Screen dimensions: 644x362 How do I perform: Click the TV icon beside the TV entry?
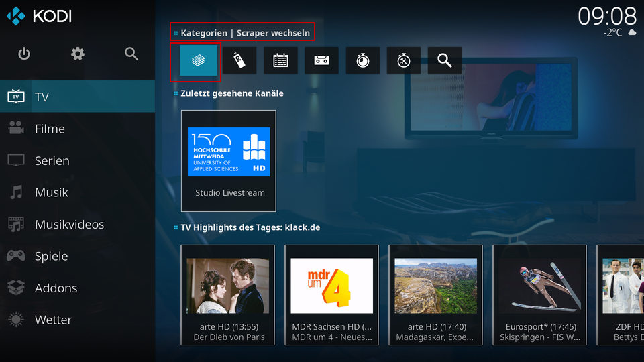(16, 97)
